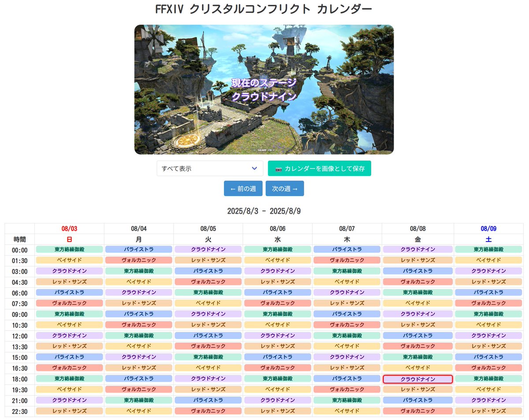Viewport: 529px width, 420px height.
Task: Click 東方絡繰御殿 on Wednesday at 09:00
Action: click(x=278, y=314)
